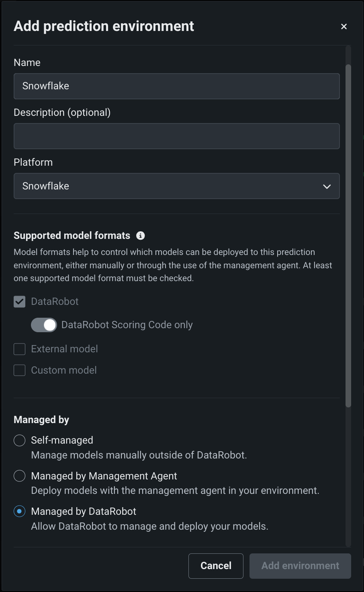The image size is (364, 592).
Task: Click the DataRobot Scoring Code only label
Action: (127, 325)
